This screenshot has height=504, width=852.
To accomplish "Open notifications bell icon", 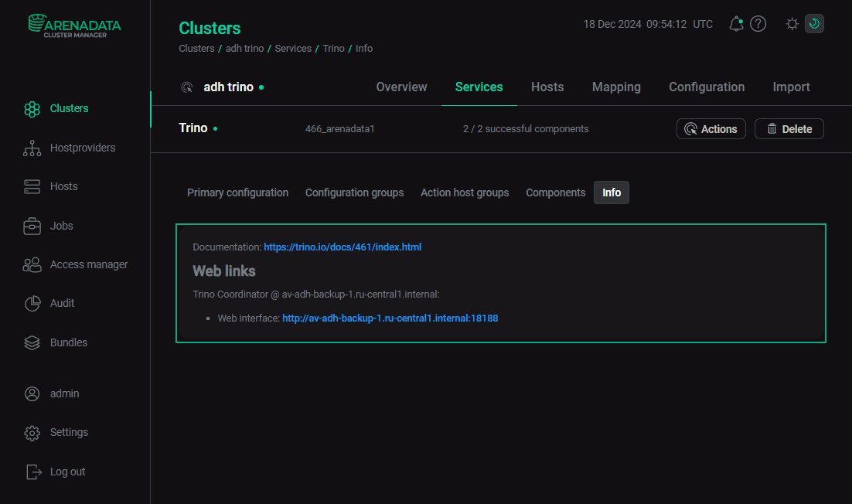I will click(736, 24).
